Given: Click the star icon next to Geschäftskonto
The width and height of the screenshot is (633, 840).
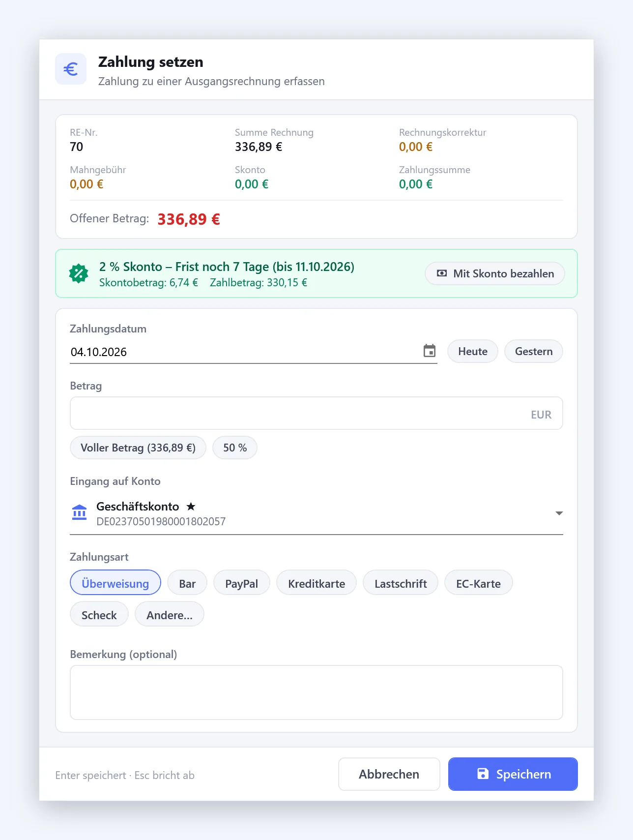Looking at the screenshot, I should [x=191, y=506].
